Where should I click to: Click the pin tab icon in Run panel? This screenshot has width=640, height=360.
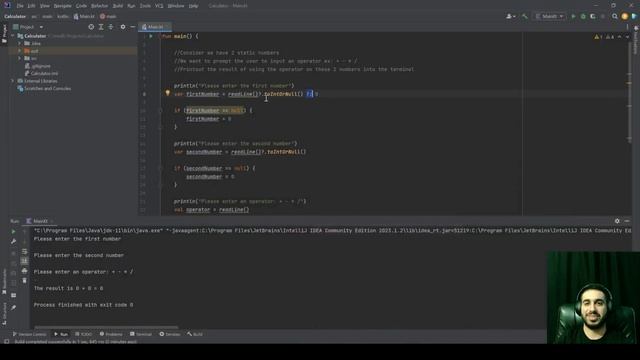click(13, 307)
